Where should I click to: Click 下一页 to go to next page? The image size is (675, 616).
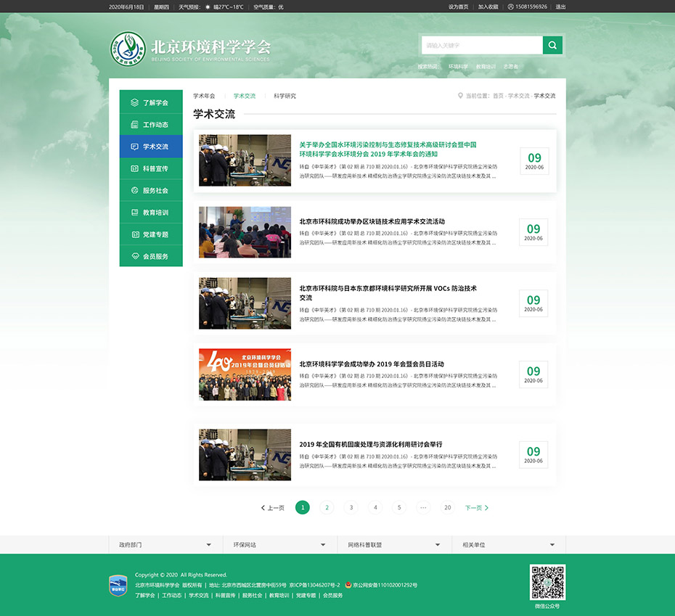tap(476, 508)
